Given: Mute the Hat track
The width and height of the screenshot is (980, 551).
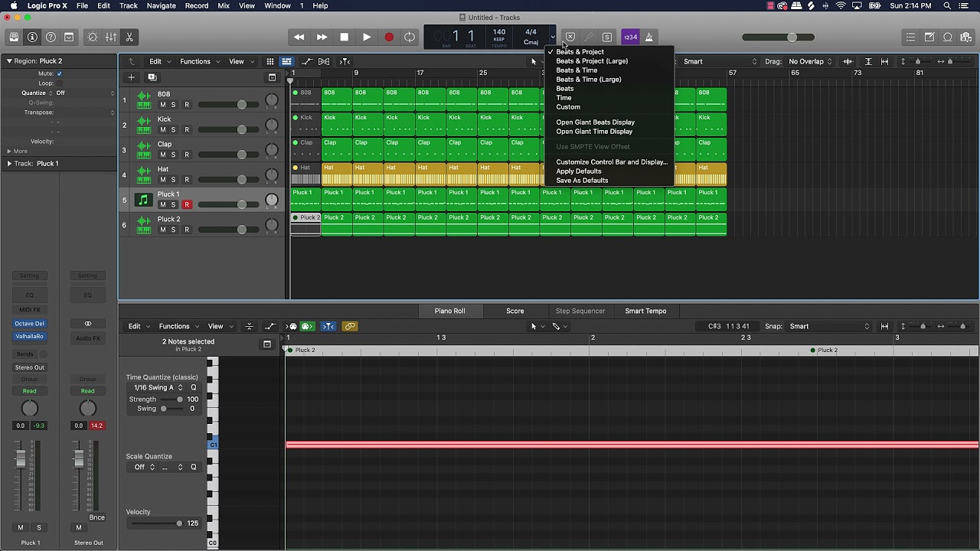Looking at the screenshot, I should pos(162,180).
